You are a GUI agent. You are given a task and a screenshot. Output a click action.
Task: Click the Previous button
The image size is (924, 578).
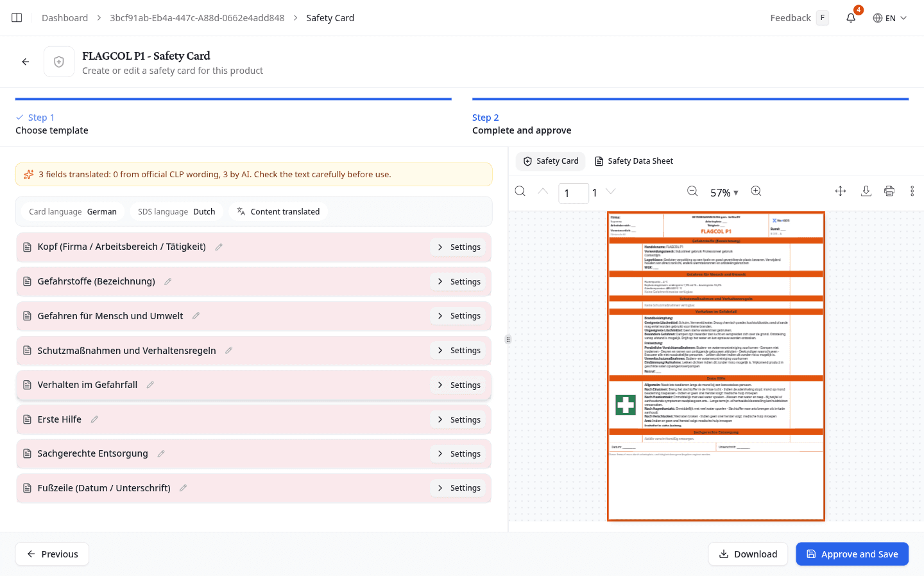[52, 554]
